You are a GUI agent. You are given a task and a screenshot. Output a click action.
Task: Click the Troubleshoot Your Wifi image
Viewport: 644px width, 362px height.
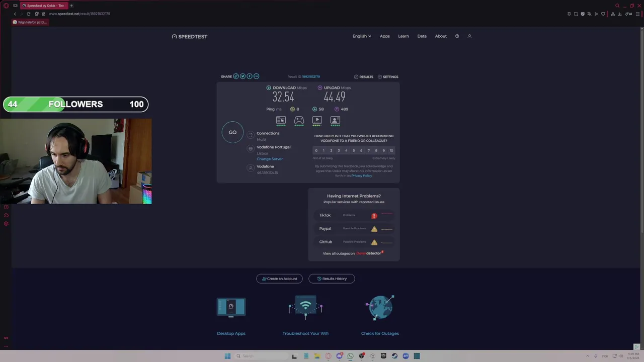point(305,307)
